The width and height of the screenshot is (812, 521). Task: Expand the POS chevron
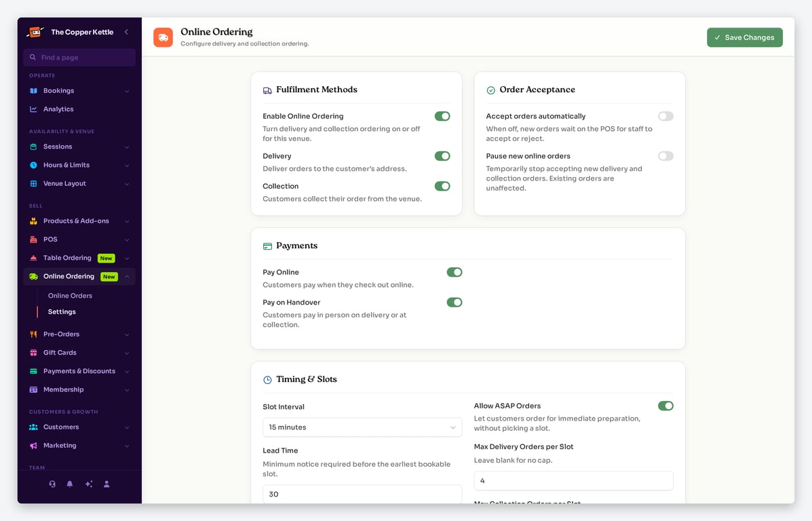click(127, 239)
